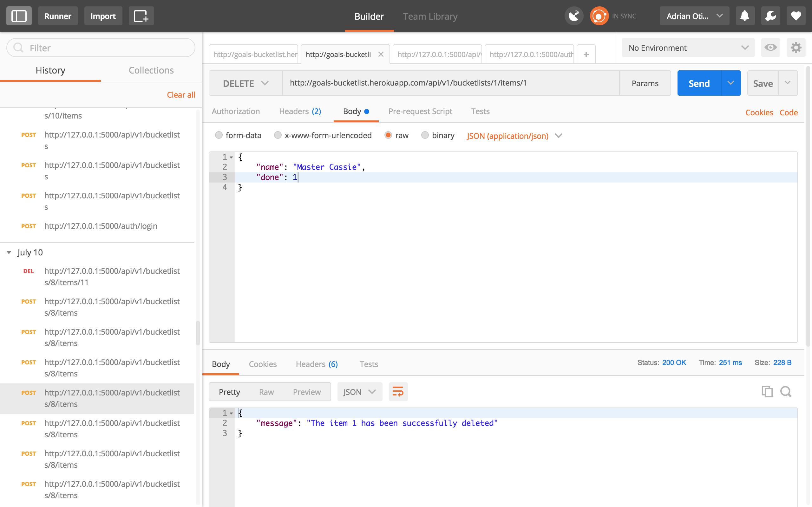Viewport: 812px width, 507px height.
Task: Open a new Postman window icon
Action: click(x=141, y=16)
